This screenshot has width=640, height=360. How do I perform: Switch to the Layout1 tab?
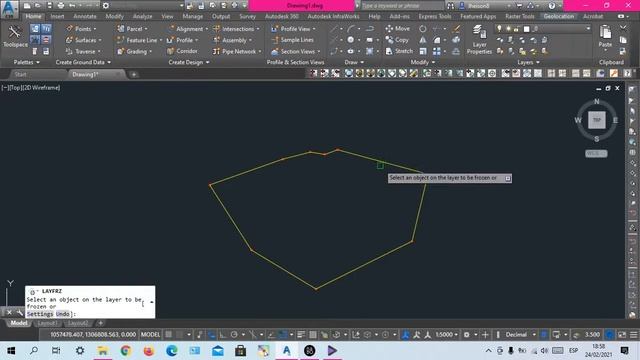(47, 323)
